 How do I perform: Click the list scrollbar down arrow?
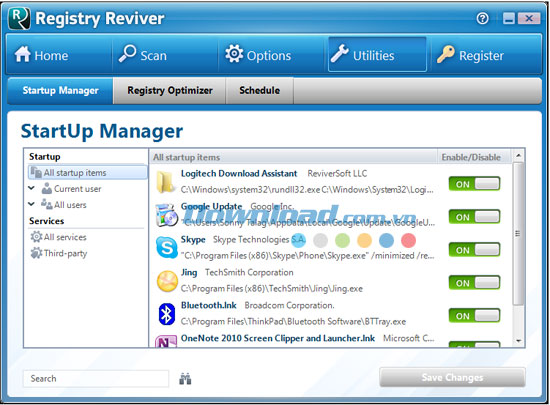point(518,340)
